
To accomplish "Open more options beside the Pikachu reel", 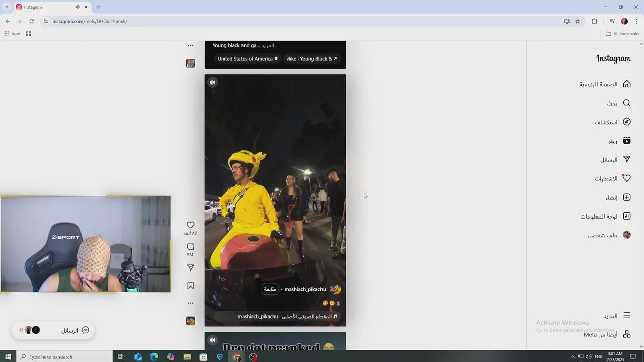I will tap(190, 303).
